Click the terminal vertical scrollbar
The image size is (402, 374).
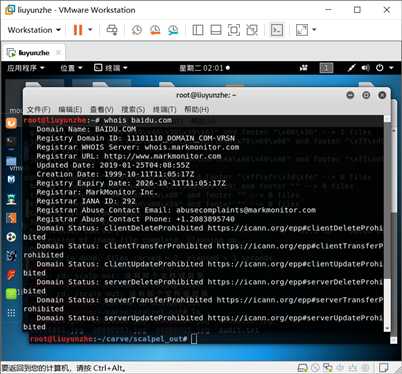[x=387, y=224]
